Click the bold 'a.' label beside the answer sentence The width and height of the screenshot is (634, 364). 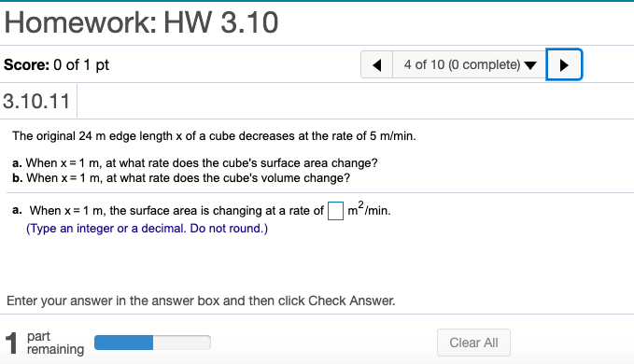coord(17,210)
